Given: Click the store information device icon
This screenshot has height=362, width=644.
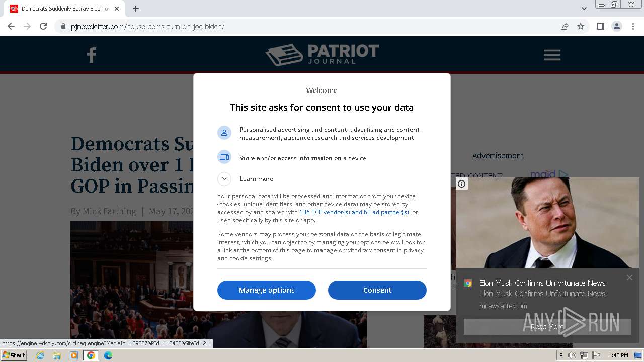Looking at the screenshot, I should tap(224, 157).
